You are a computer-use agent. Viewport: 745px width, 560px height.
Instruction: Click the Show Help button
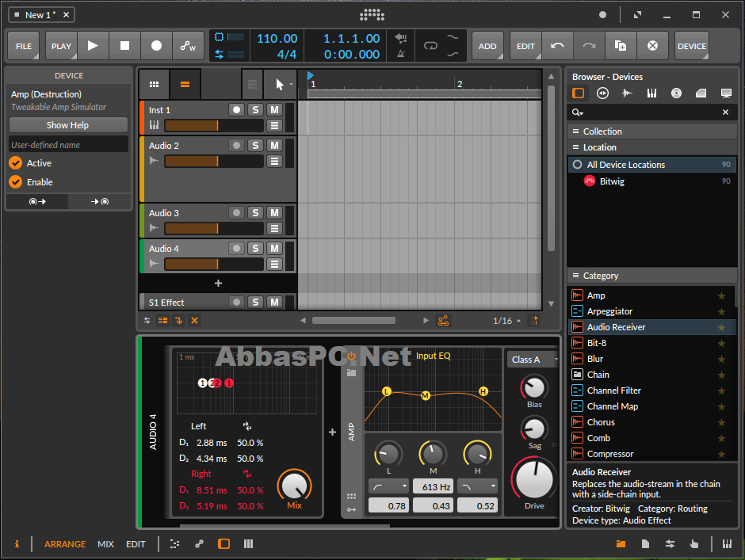pos(68,125)
